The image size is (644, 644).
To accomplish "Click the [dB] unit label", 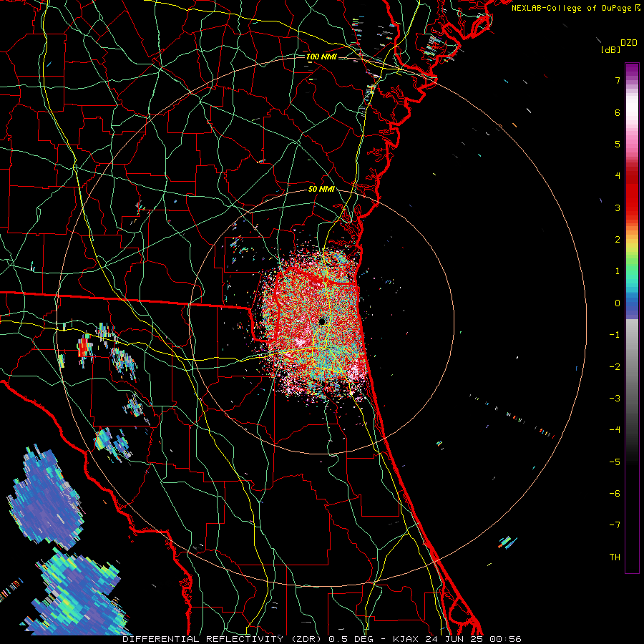I will pyautogui.click(x=610, y=50).
